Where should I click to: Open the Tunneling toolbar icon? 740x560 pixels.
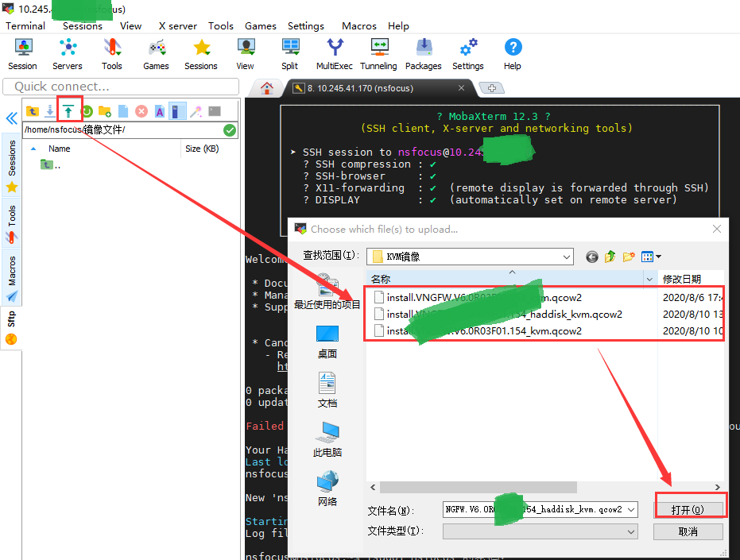(x=379, y=54)
